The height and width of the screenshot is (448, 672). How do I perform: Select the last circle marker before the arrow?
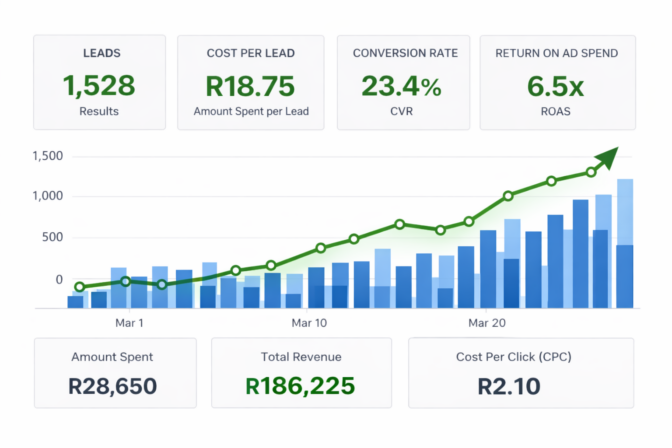[591, 172]
